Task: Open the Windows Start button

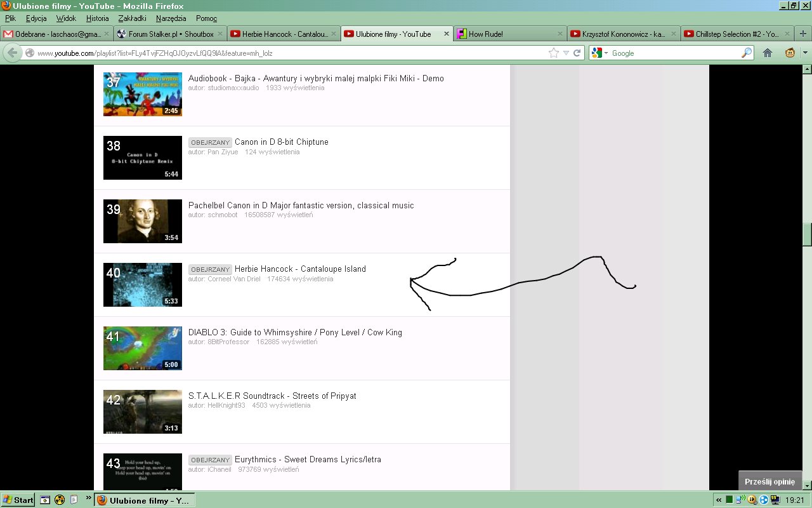Action: tap(18, 500)
